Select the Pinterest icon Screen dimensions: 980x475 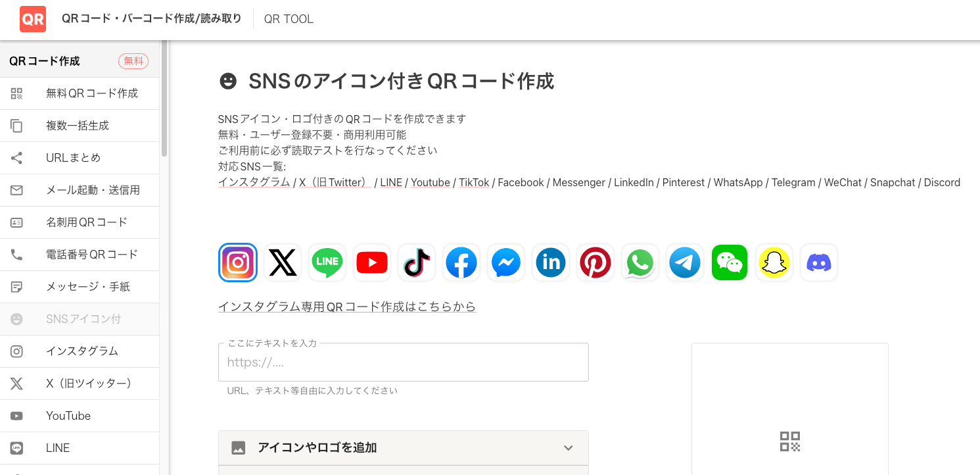coord(595,262)
